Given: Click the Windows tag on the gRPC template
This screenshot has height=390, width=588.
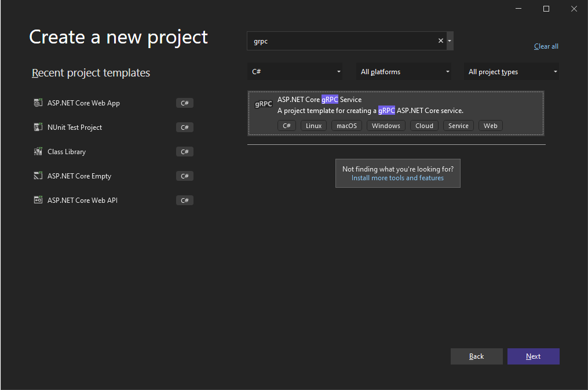Looking at the screenshot, I should [x=386, y=125].
